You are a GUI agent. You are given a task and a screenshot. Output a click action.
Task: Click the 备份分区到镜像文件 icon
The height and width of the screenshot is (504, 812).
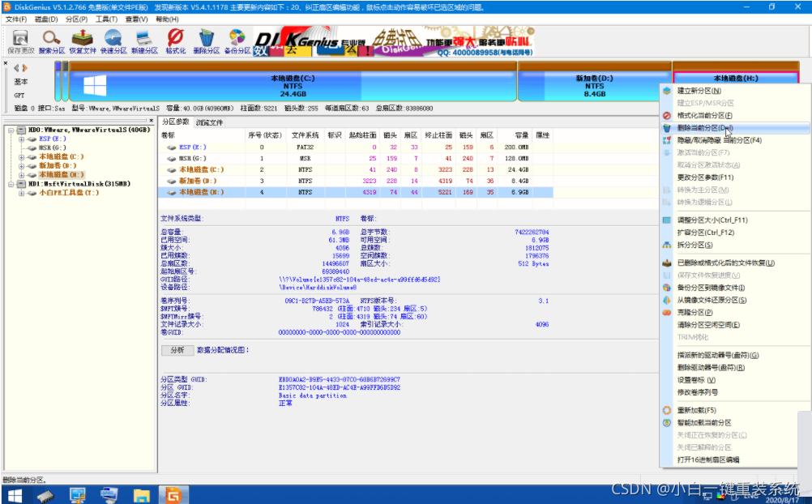(x=667, y=288)
